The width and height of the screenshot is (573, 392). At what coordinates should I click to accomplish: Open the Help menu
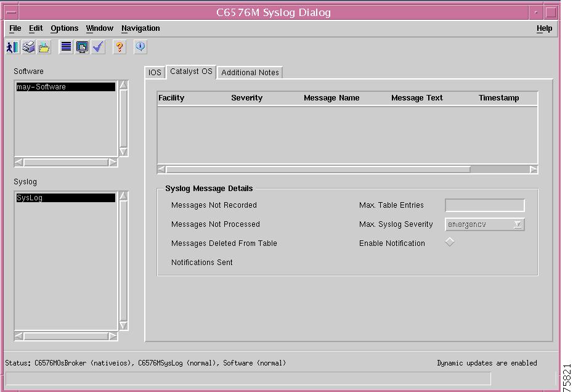tap(544, 28)
